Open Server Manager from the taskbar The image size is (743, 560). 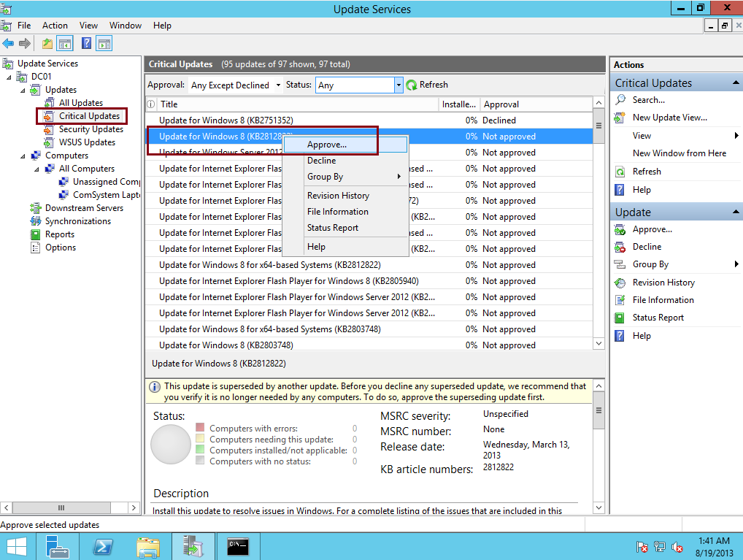tap(58, 546)
